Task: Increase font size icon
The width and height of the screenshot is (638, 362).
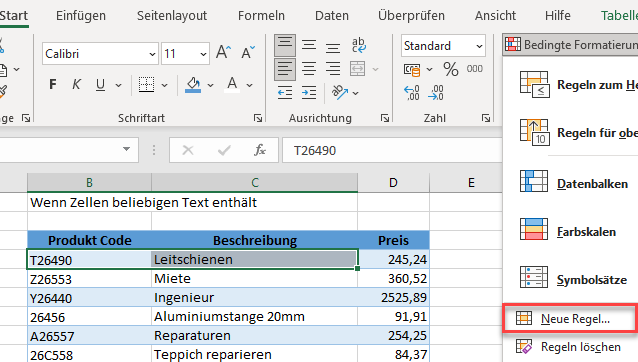Action: [x=223, y=52]
